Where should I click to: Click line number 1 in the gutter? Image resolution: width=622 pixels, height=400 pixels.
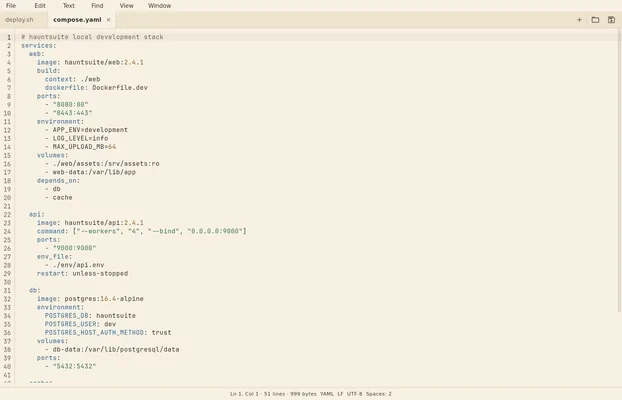click(9, 37)
